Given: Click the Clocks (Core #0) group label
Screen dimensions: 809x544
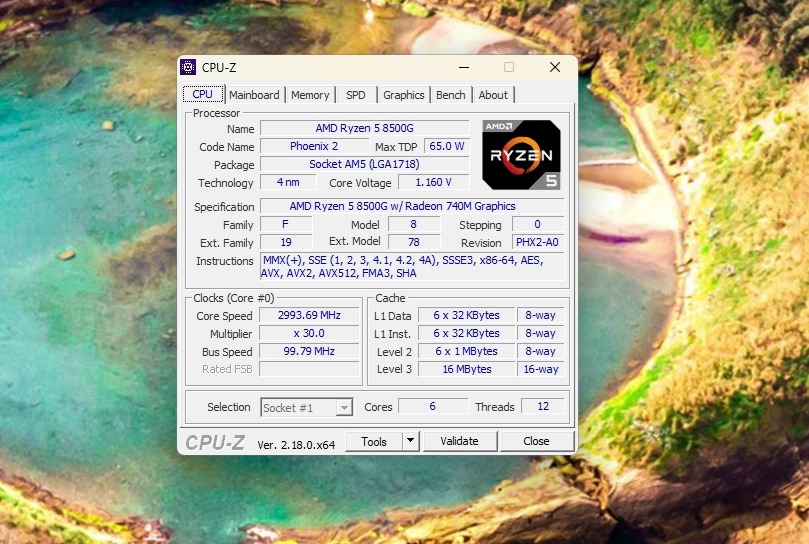Looking at the screenshot, I should (x=234, y=298).
